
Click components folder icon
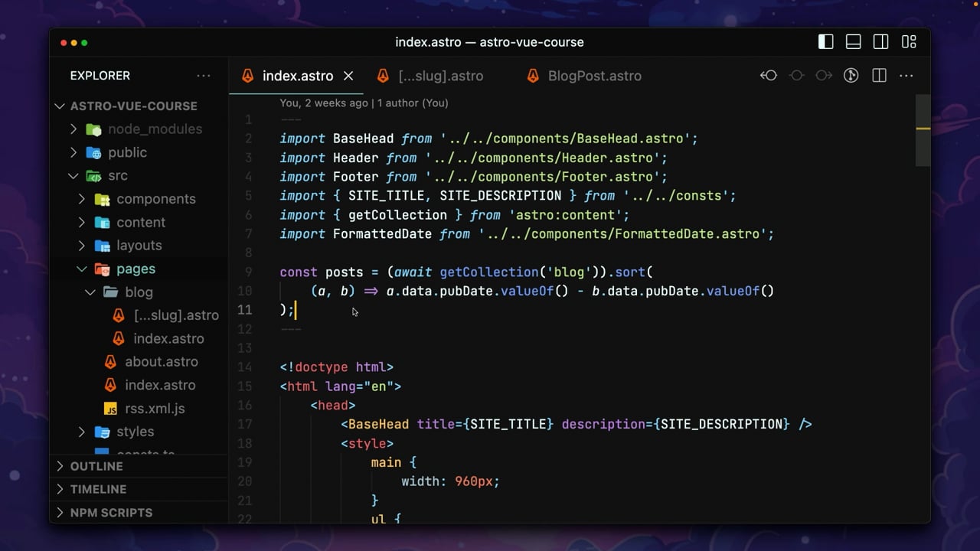[x=102, y=199]
